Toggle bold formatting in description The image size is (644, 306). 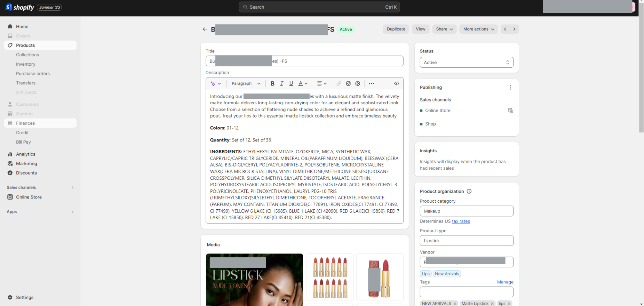pos(272,84)
